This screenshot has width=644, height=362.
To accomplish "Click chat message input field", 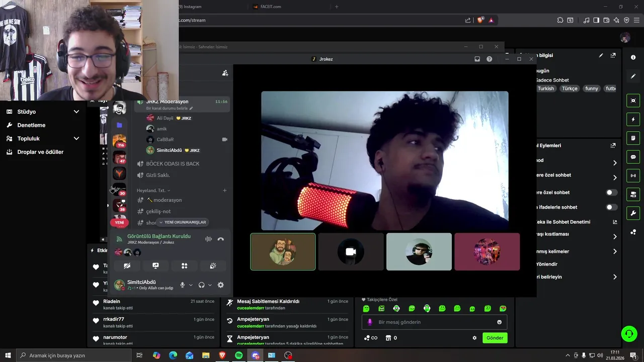I will [434, 322].
